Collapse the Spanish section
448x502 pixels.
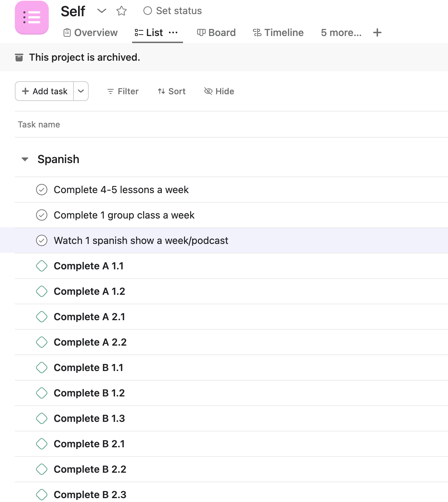[25, 159]
